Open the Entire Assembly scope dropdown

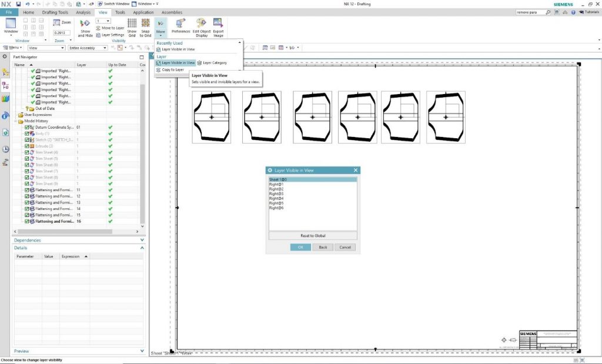[x=87, y=48]
